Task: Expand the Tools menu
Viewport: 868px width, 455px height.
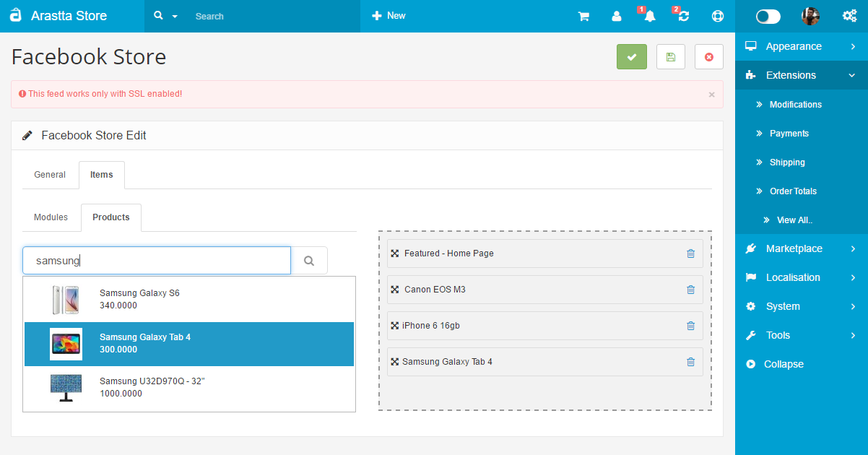Action: (x=802, y=335)
